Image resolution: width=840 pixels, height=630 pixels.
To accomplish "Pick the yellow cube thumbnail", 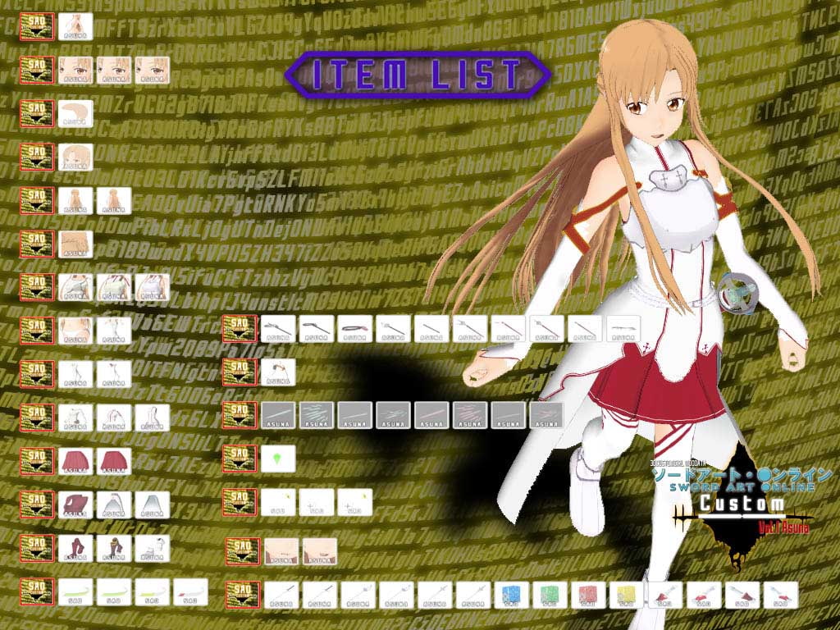I will pyautogui.click(x=627, y=596).
